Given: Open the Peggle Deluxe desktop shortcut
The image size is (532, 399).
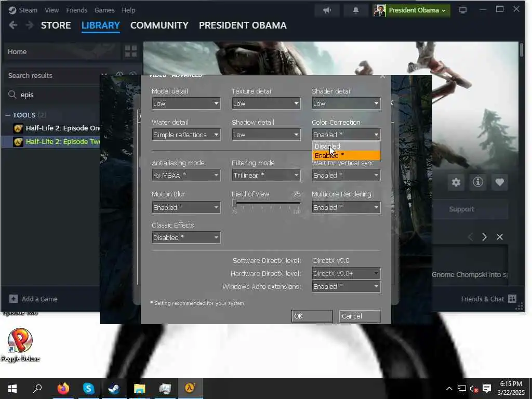Looking at the screenshot, I should [x=20, y=345].
